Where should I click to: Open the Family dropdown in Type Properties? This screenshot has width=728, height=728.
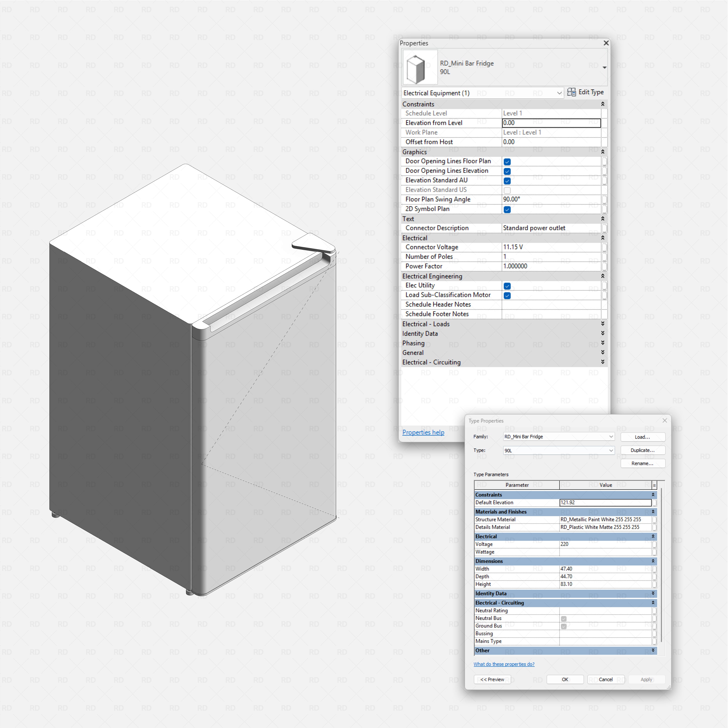(x=611, y=436)
